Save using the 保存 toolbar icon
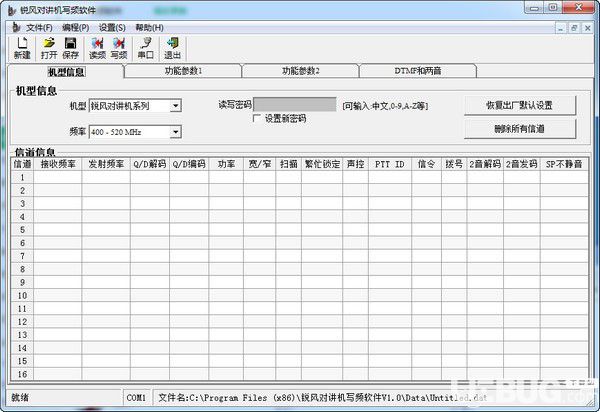Viewport: 600px width, 412px height. (70, 49)
